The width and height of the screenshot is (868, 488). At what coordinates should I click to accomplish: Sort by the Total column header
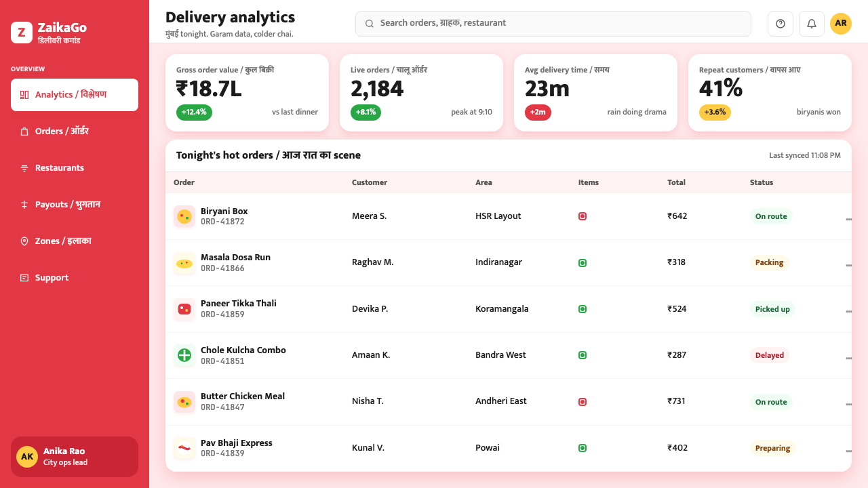(677, 182)
